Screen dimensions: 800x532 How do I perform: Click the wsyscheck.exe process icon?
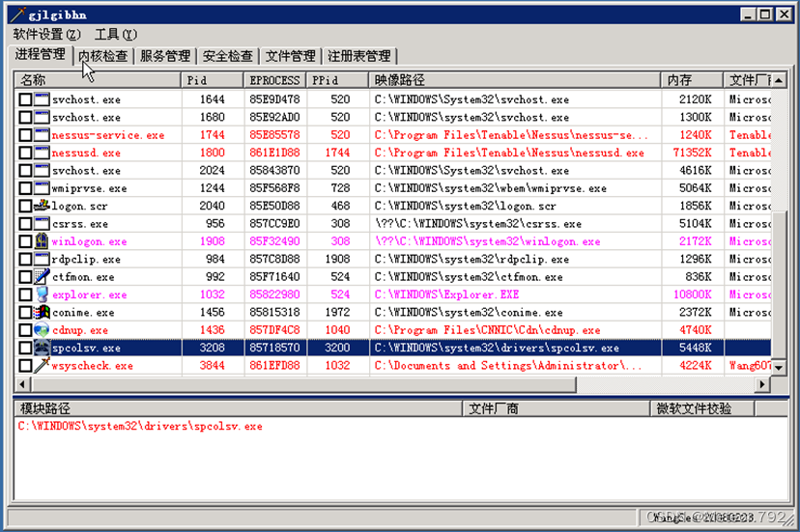42,365
